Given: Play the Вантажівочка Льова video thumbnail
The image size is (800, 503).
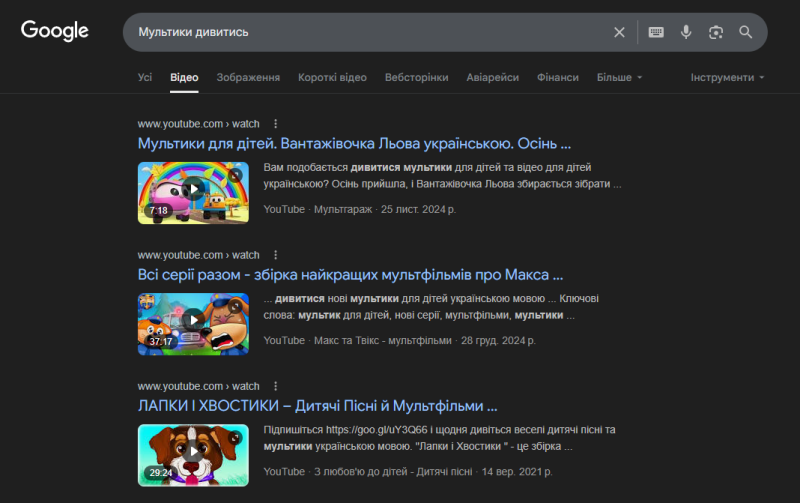Looking at the screenshot, I should 193,192.
